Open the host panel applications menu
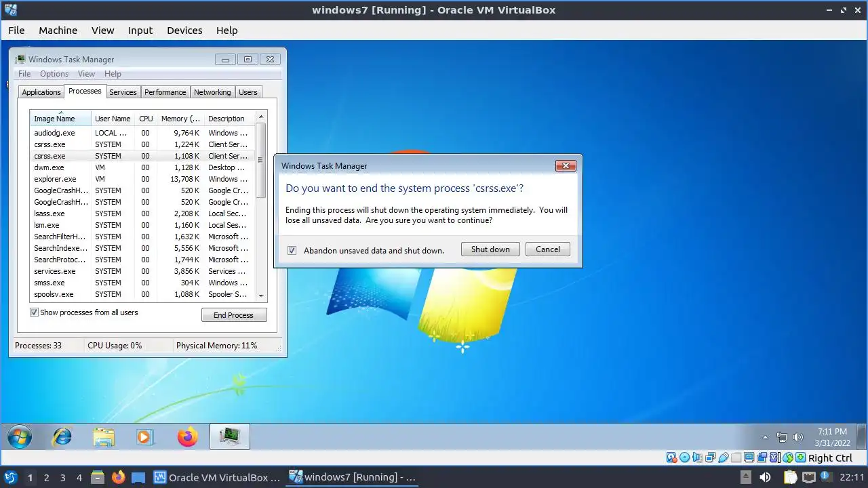The width and height of the screenshot is (868, 488). (11, 477)
